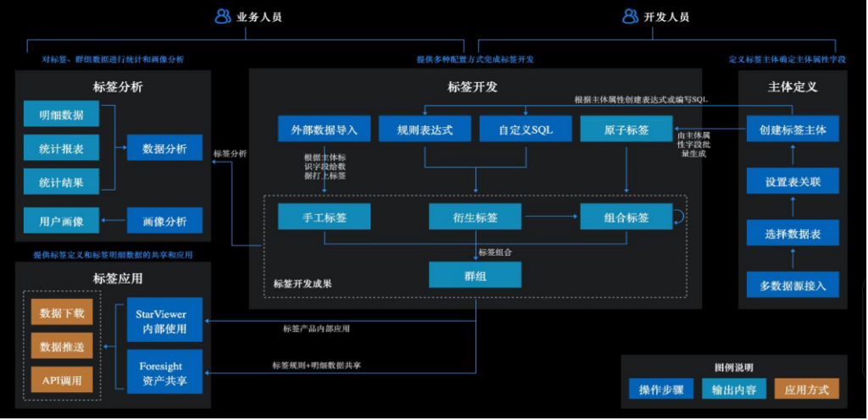The width and height of the screenshot is (868, 420).
Task: Click the 数据分析 step box
Action: (x=165, y=147)
